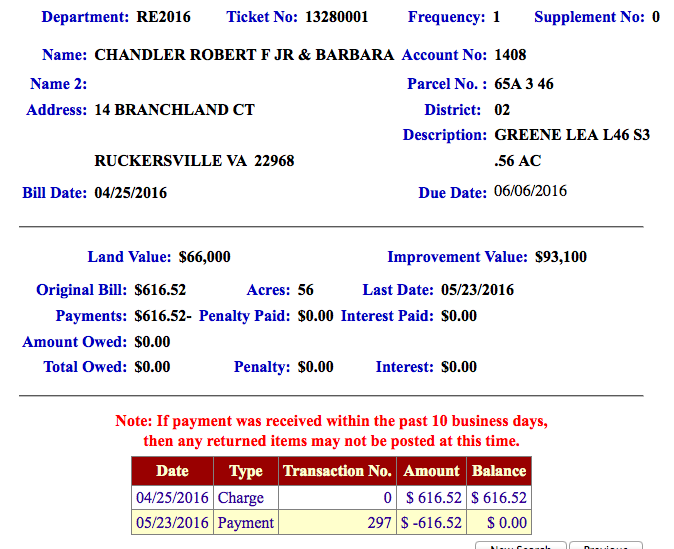Click the $ -616.52 amount cell
Viewport: 674px width, 549px height.
(431, 523)
